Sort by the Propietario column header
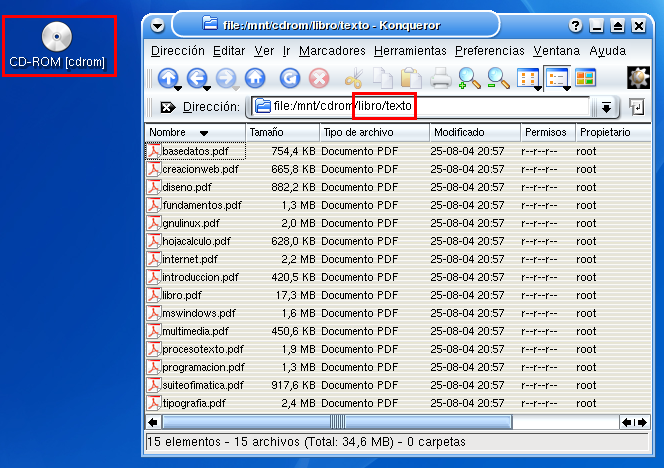 [613, 132]
